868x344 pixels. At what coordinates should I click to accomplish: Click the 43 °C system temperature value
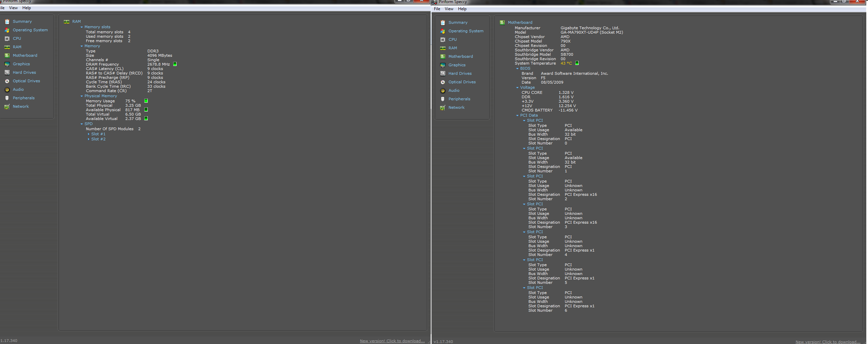pyautogui.click(x=566, y=63)
